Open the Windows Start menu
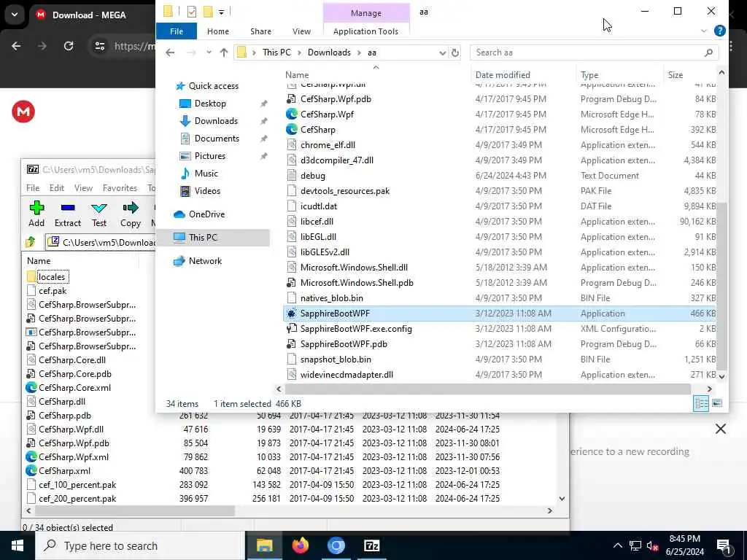Viewport: 747px width, 560px height. coord(18,545)
